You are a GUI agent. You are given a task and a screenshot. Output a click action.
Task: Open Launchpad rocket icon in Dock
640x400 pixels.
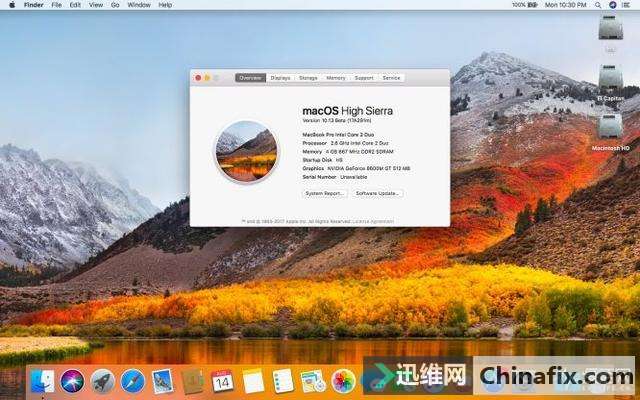102,381
